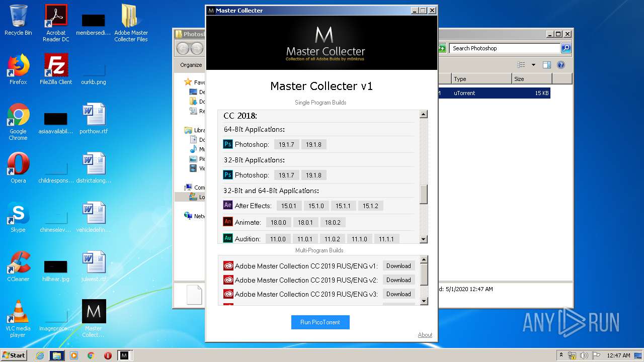The height and width of the screenshot is (362, 644).
Task: Select Photoshop 32-bit version 19.1.8
Action: [x=313, y=175]
